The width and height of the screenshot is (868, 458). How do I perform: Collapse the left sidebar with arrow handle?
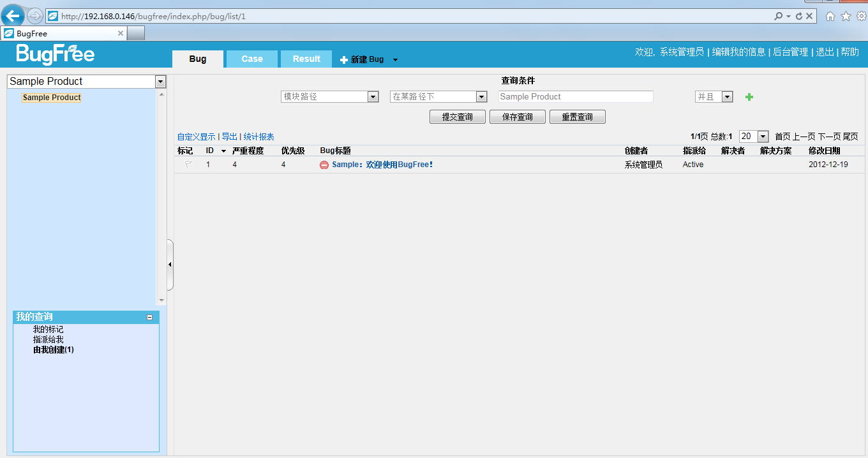point(170,265)
